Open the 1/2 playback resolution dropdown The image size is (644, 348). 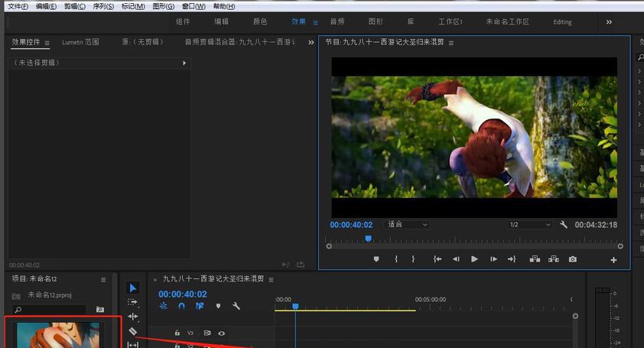point(529,225)
